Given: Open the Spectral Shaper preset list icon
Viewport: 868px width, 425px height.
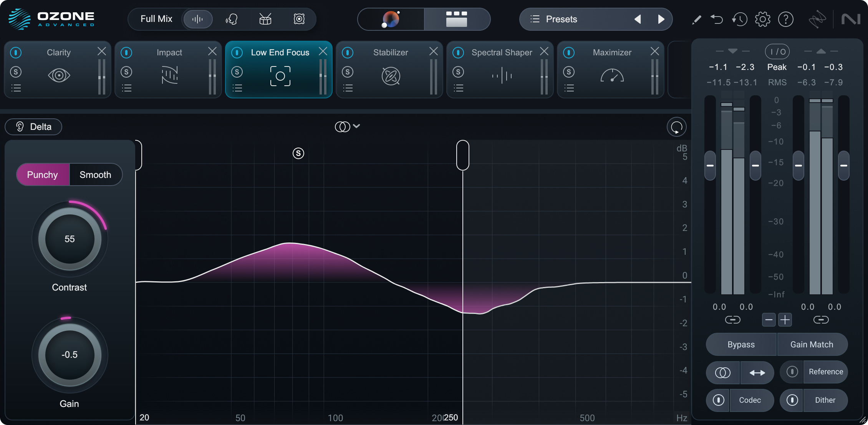Looking at the screenshot, I should tap(458, 88).
